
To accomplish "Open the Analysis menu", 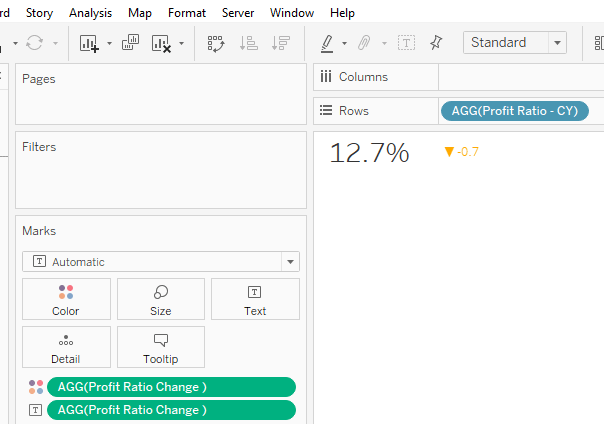I will [x=90, y=13].
